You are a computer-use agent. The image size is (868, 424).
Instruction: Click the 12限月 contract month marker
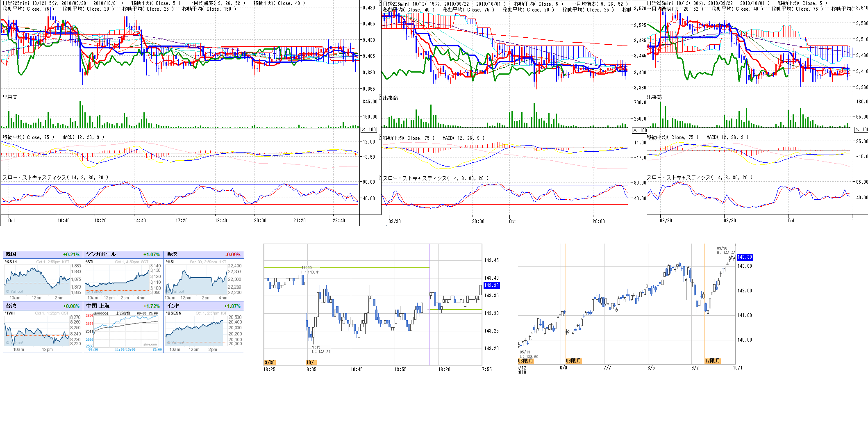coord(712,361)
